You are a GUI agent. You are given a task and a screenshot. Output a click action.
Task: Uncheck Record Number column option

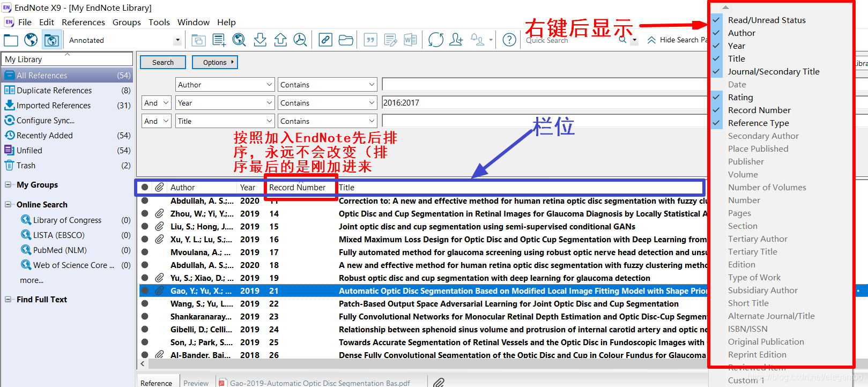759,110
